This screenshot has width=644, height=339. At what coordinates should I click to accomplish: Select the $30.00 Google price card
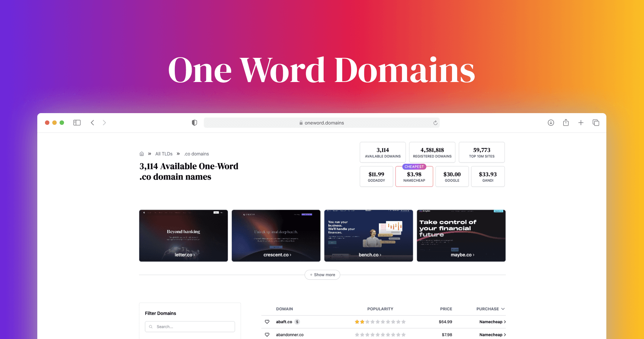coord(452,176)
